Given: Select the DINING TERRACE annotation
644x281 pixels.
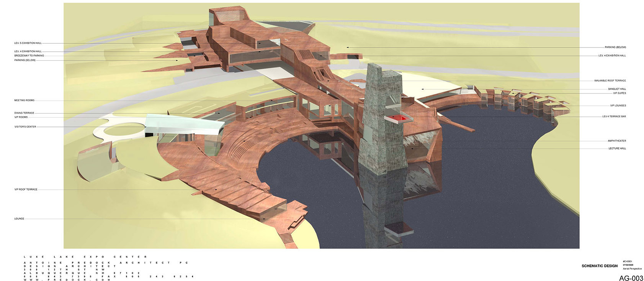Looking at the screenshot, I should pos(24,113).
